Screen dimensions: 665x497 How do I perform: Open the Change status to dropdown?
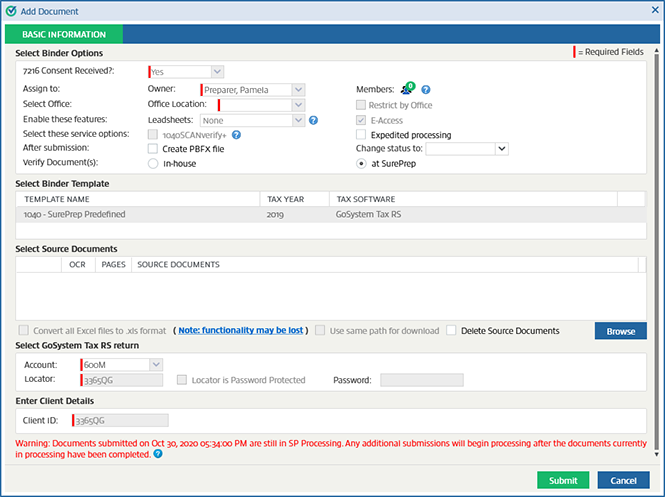click(x=501, y=149)
